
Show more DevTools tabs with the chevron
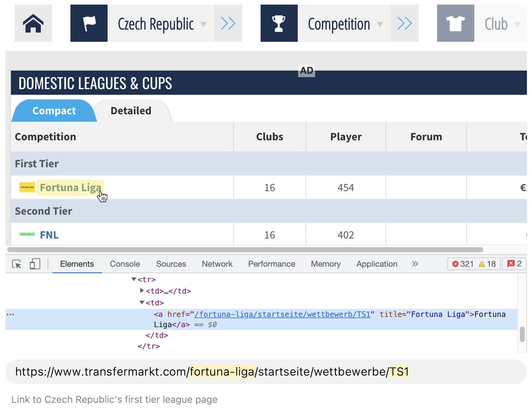pos(415,264)
